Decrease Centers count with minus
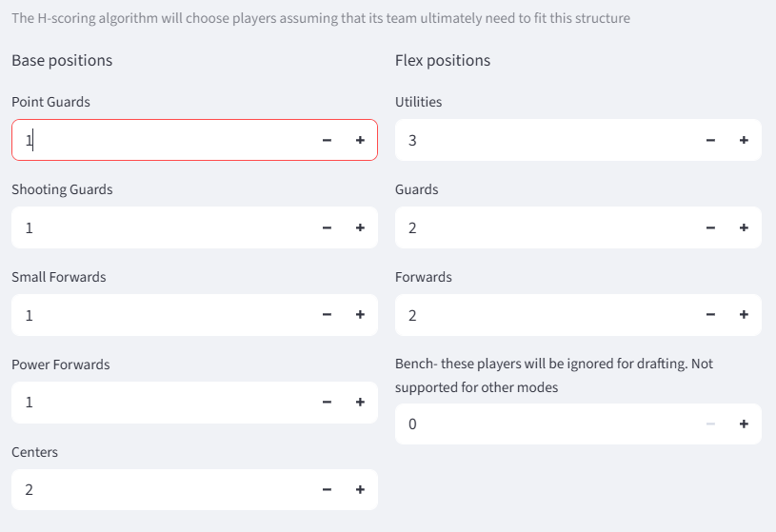The height and width of the screenshot is (532, 776). tap(327, 490)
